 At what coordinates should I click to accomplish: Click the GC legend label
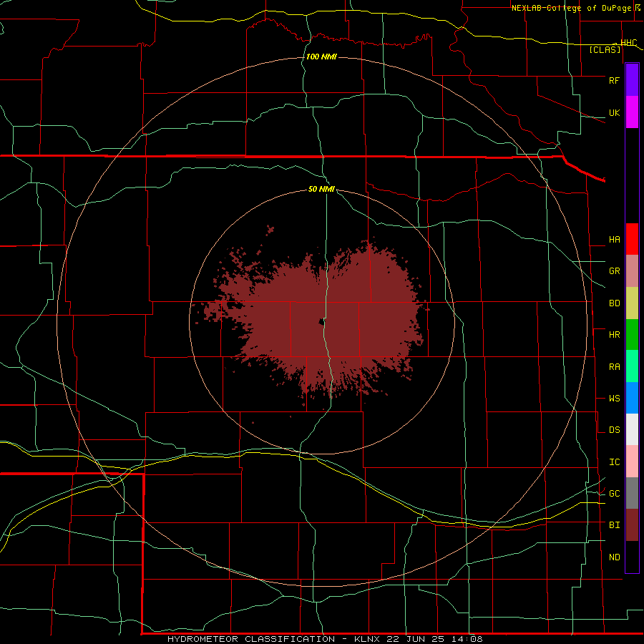[x=614, y=494]
